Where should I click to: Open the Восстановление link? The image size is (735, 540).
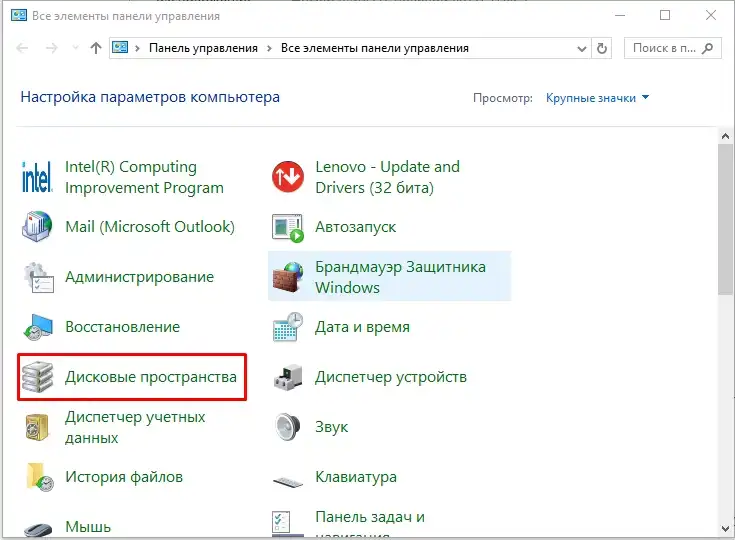point(122,327)
